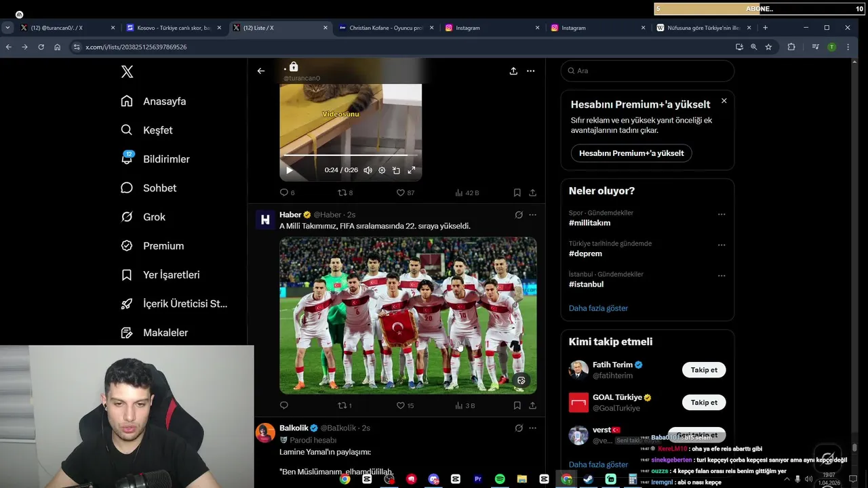Click Daha fazla göster under trends

click(598, 308)
